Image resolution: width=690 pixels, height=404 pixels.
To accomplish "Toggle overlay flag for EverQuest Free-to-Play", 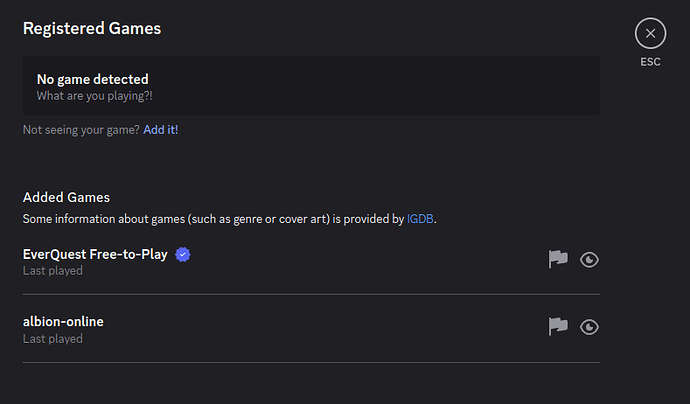I will (x=558, y=259).
